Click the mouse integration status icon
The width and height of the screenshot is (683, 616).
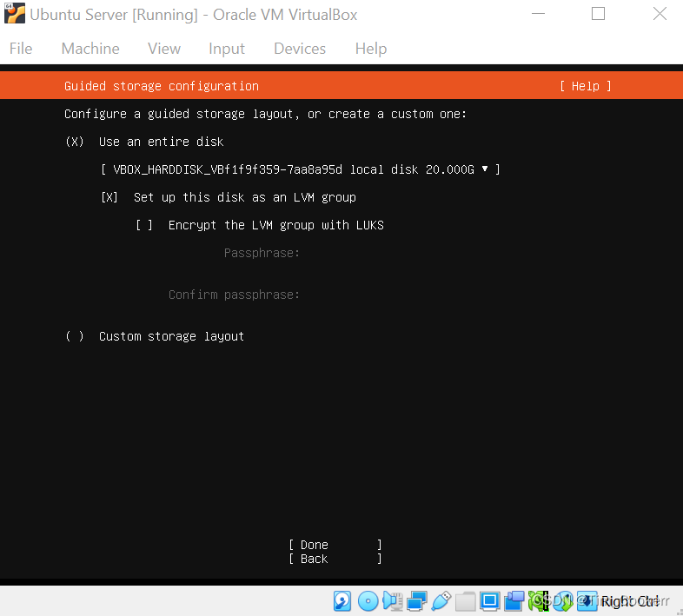[x=563, y=601]
